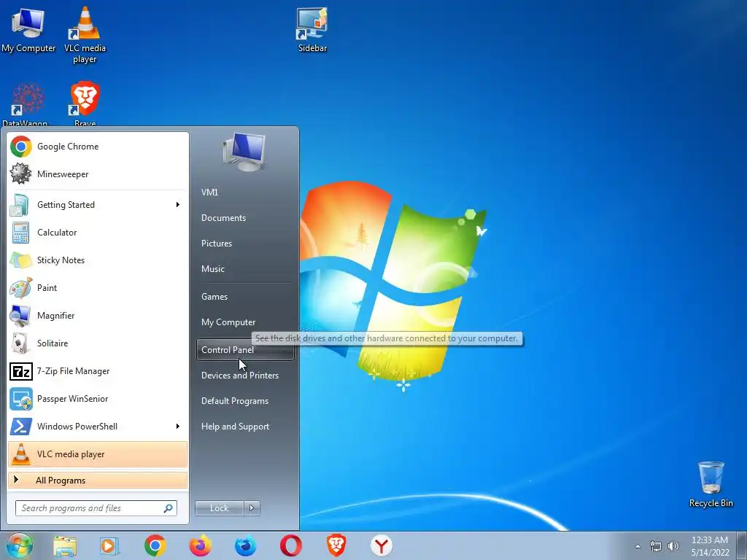This screenshot has height=560, width=747.
Task: Click the Show Desktop strip
Action: pos(741,546)
